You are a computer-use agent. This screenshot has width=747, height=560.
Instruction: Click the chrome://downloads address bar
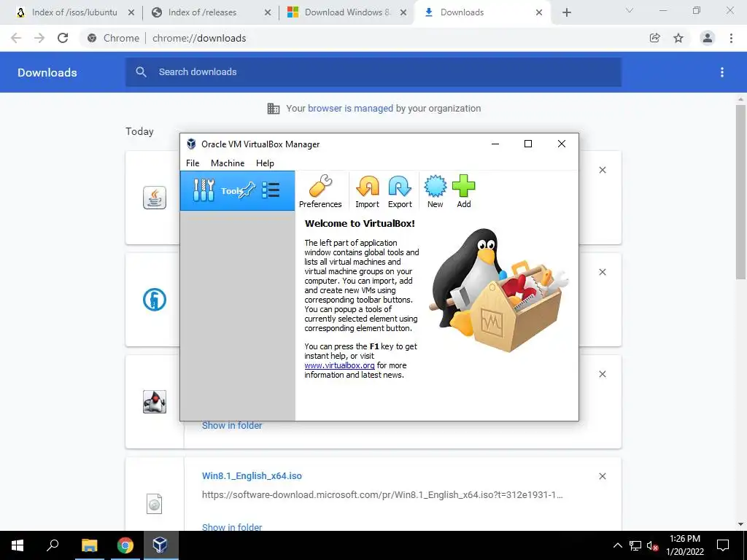tap(362, 38)
